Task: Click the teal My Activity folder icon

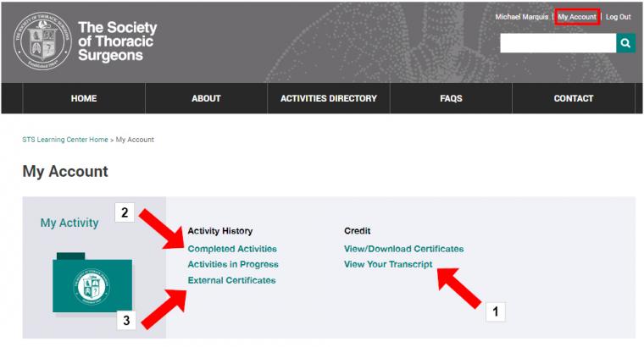Action: pyautogui.click(x=92, y=283)
